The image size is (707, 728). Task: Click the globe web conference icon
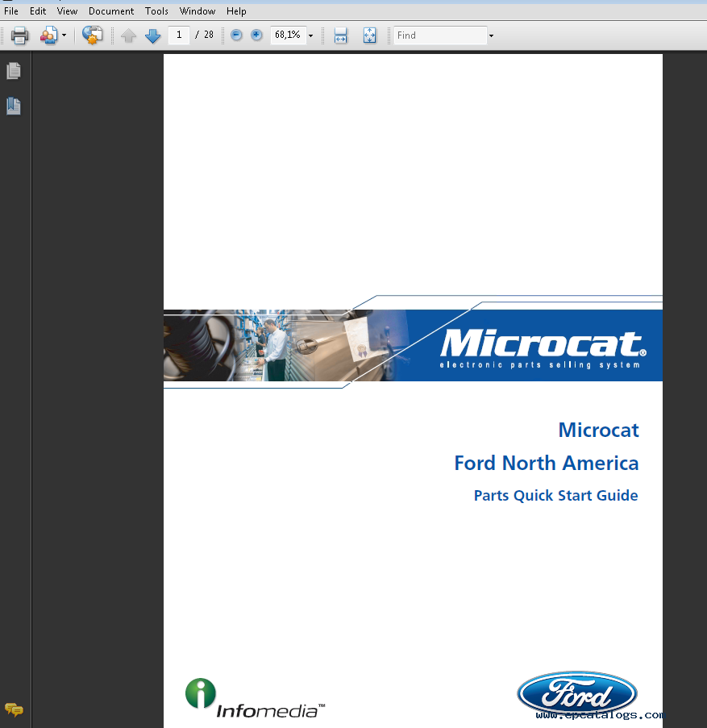click(x=93, y=35)
